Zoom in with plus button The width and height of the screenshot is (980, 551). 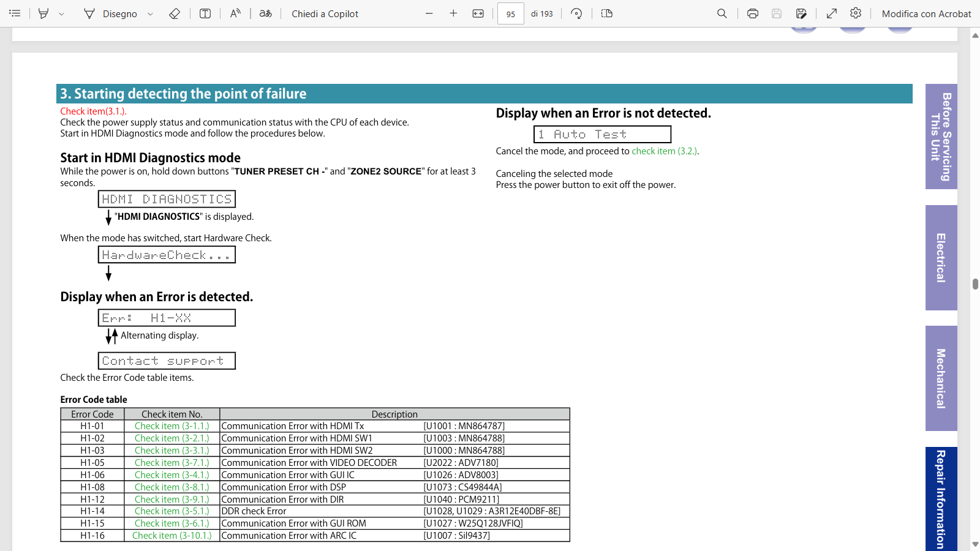pyautogui.click(x=453, y=13)
